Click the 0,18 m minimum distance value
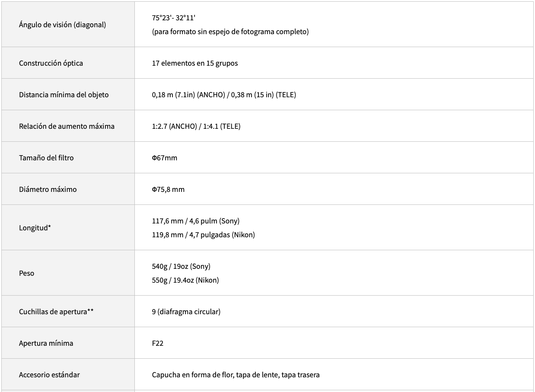This screenshot has width=535, height=392. coord(163,95)
